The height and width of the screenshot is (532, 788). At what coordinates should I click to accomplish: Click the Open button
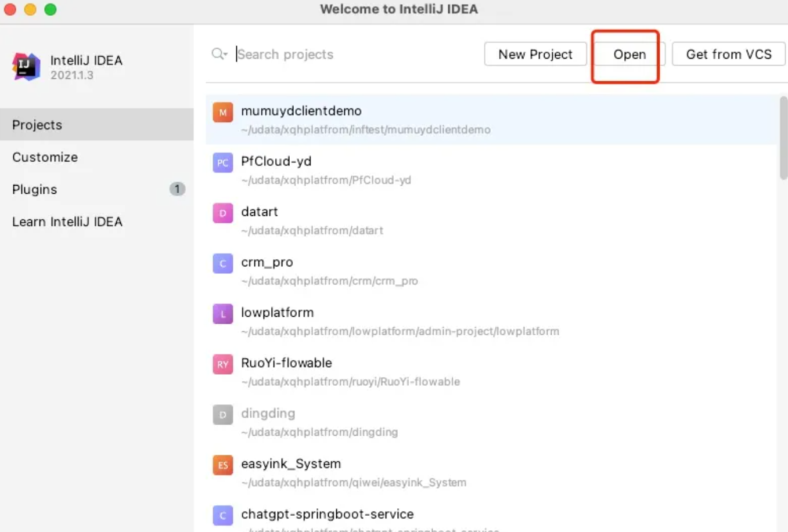click(x=629, y=54)
